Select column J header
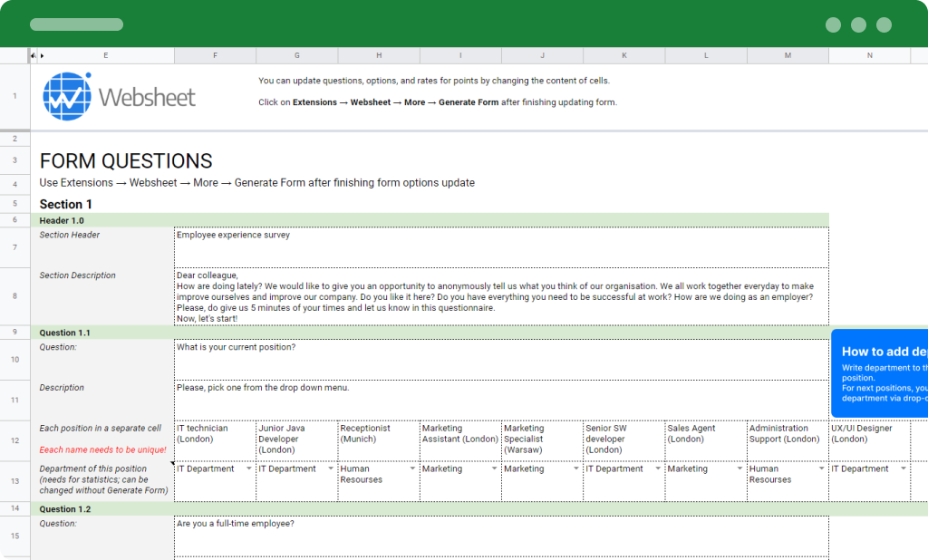The height and width of the screenshot is (560, 928). click(x=542, y=55)
